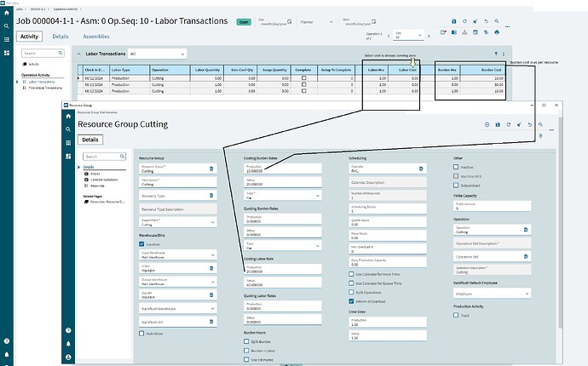The width and height of the screenshot is (588, 366).
Task: Open the Labor Transactions filter dropdown showing All
Action: (x=157, y=54)
